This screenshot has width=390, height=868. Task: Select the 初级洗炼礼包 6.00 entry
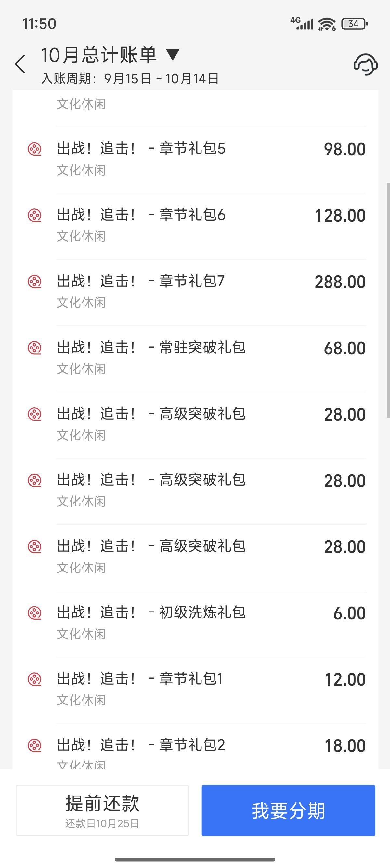click(x=195, y=624)
